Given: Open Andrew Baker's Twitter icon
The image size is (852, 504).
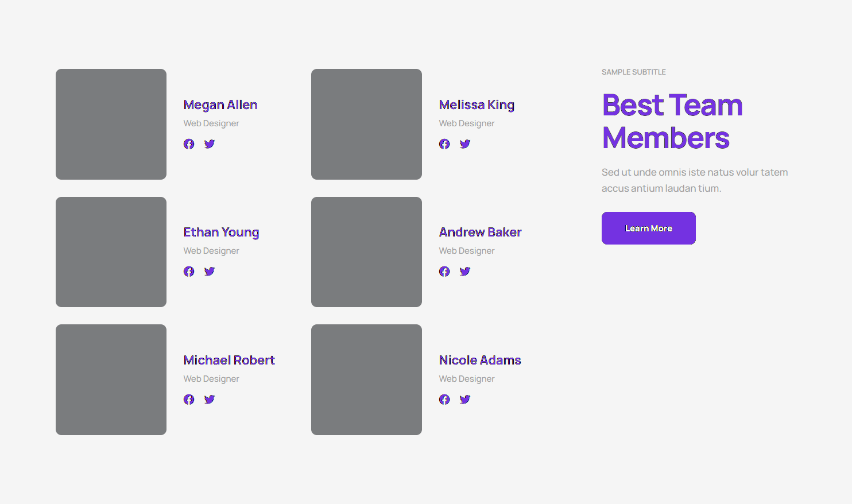Looking at the screenshot, I should (465, 272).
